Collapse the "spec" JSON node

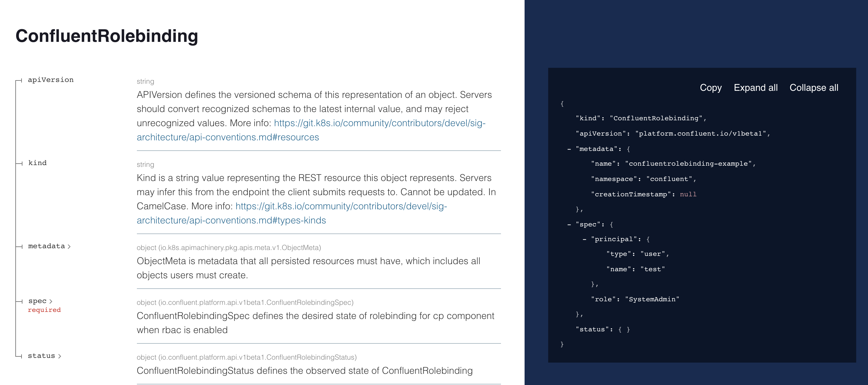click(x=569, y=224)
